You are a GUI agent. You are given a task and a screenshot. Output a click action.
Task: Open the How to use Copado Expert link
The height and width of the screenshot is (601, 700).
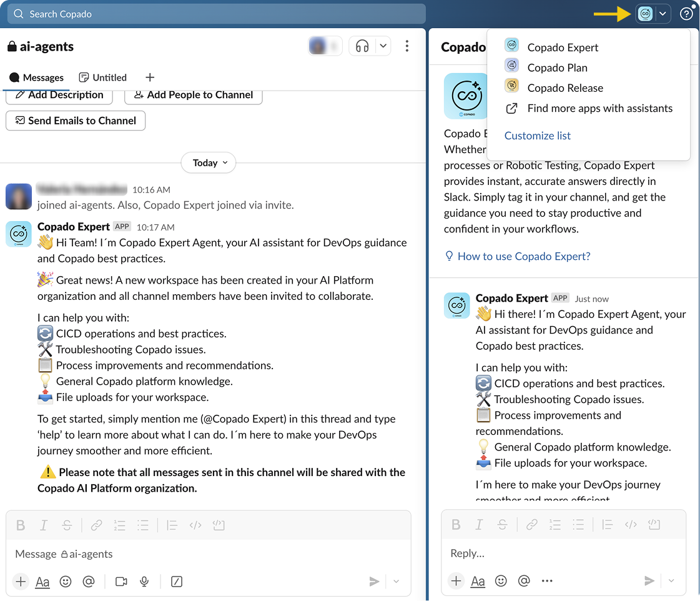point(523,256)
